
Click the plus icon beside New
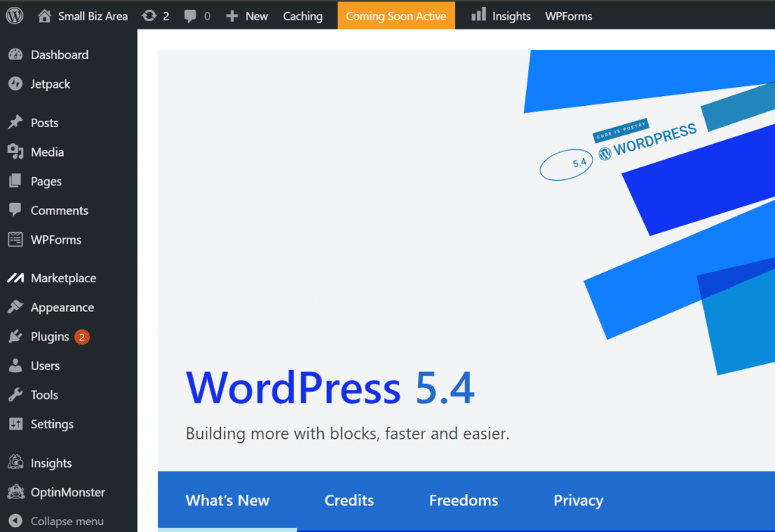point(232,17)
